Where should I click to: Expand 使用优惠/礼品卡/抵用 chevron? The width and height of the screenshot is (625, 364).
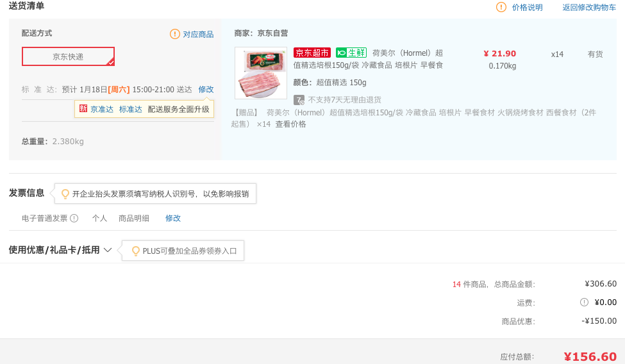(x=108, y=250)
